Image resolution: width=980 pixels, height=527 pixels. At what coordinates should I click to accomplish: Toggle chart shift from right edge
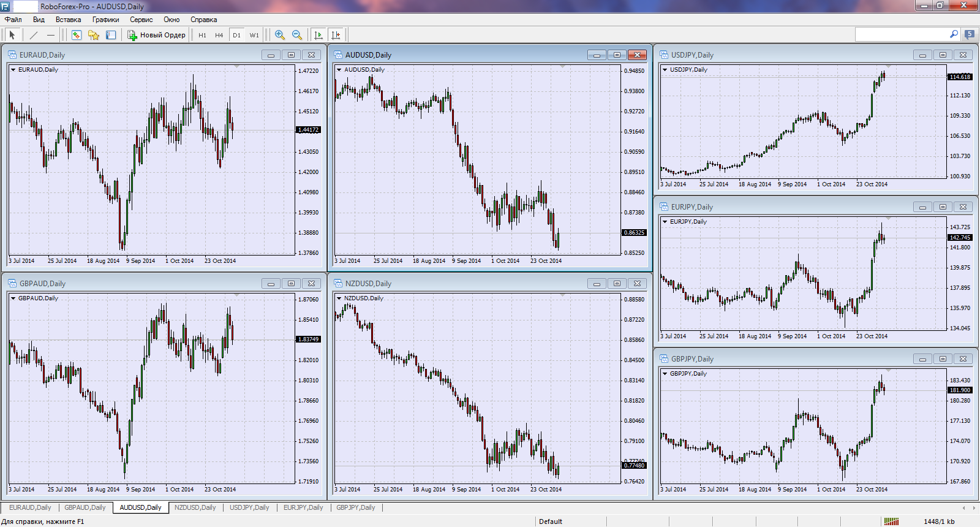click(x=336, y=35)
